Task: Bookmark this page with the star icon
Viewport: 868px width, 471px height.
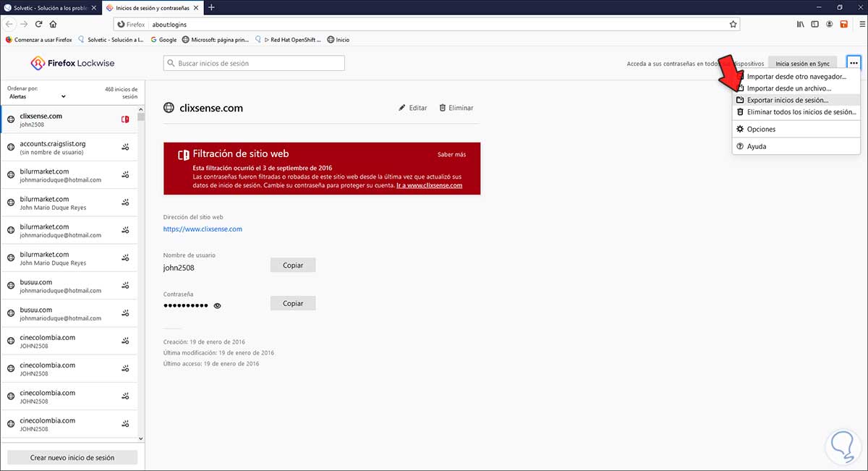Action: pos(733,24)
